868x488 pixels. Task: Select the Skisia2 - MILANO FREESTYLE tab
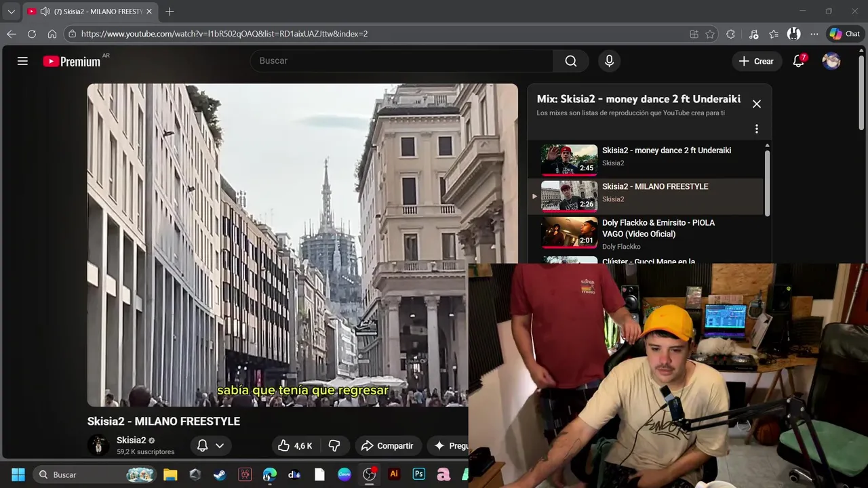click(x=90, y=12)
